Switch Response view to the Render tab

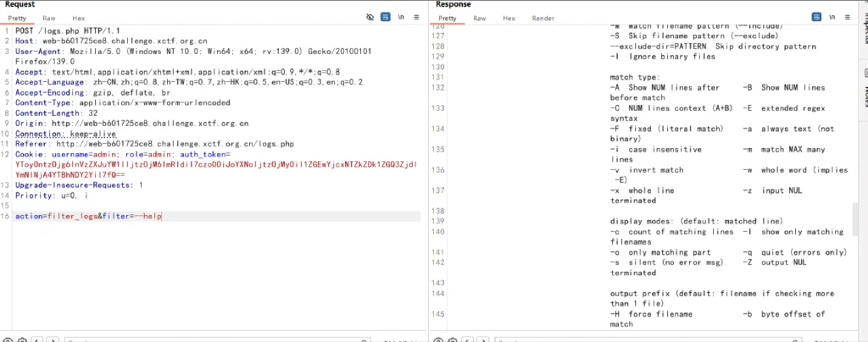pos(543,19)
